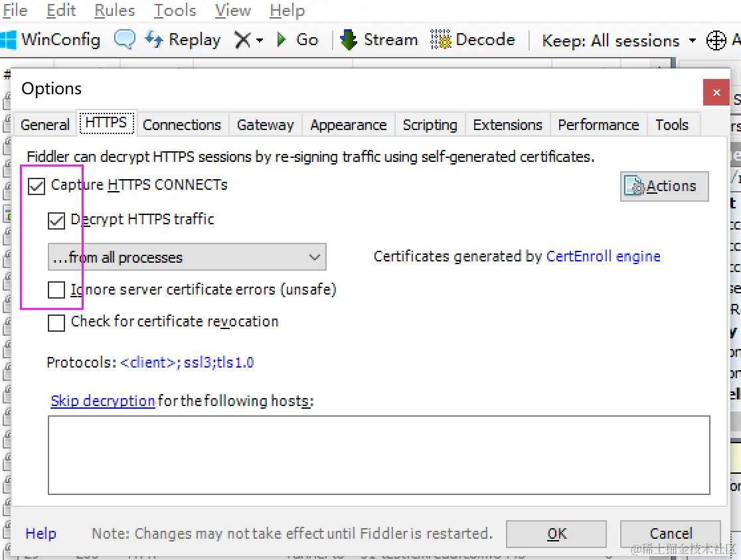Toggle the Decode grid icon

click(x=440, y=40)
